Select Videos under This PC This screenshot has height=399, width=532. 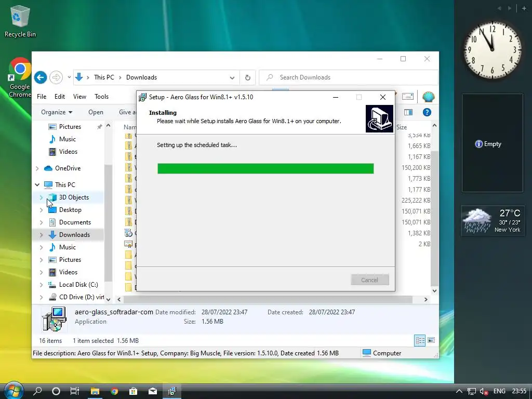(68, 272)
